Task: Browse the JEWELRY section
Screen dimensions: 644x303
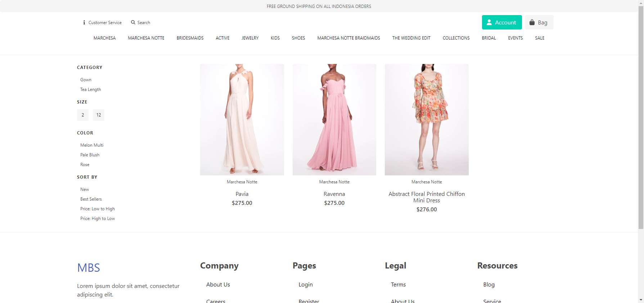Action: coord(250,38)
